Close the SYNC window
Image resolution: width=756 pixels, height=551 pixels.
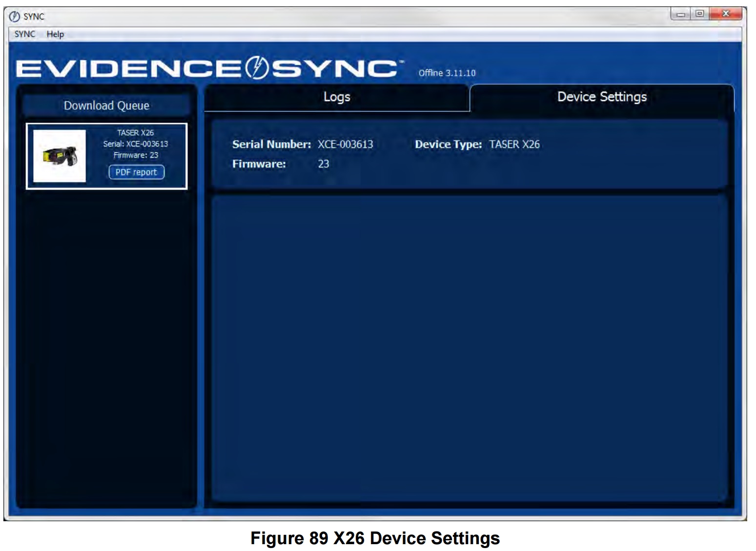point(725,14)
